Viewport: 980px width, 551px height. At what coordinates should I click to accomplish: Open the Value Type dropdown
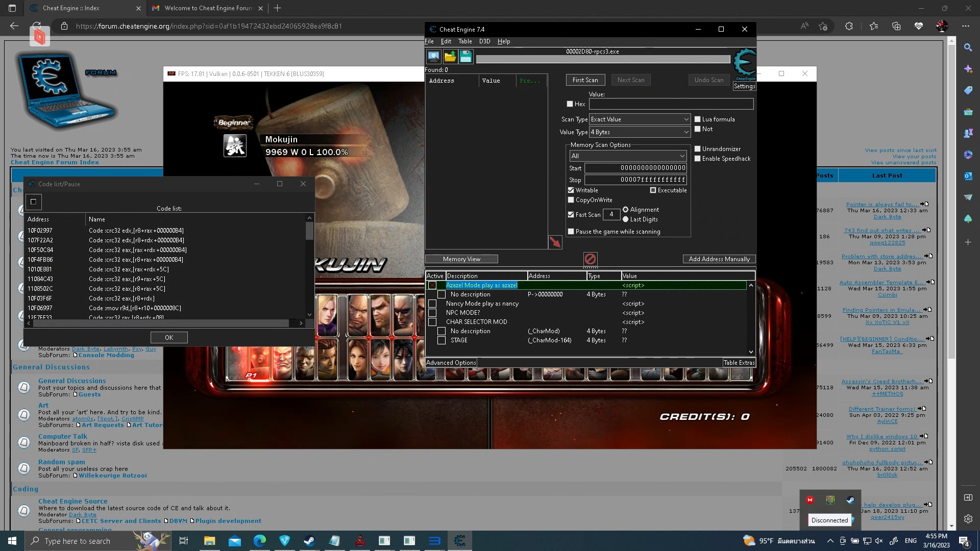tap(640, 132)
